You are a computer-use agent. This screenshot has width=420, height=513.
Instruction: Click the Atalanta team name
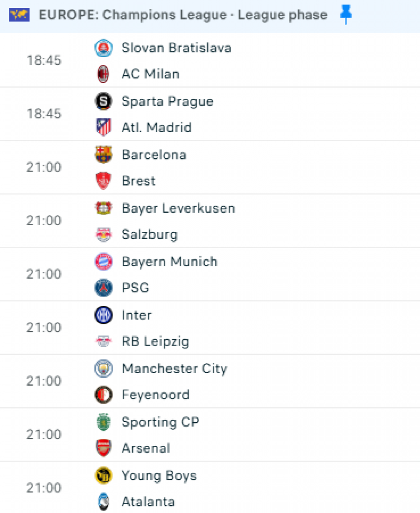[x=148, y=502]
